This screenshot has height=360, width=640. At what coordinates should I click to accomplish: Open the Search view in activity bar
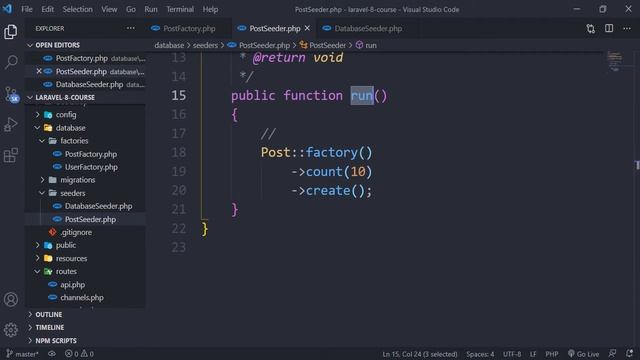pos(11,62)
